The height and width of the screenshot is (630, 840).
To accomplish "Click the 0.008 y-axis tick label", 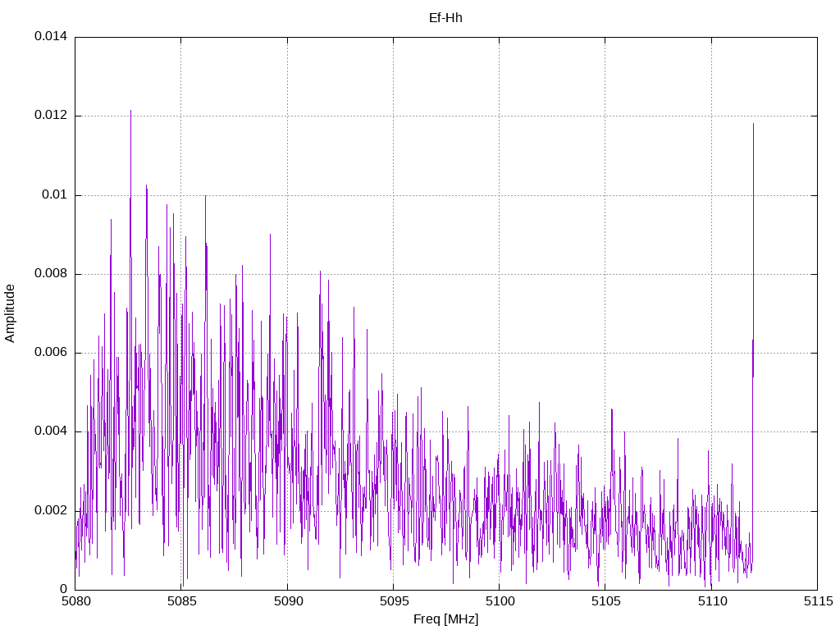I will (x=51, y=273).
